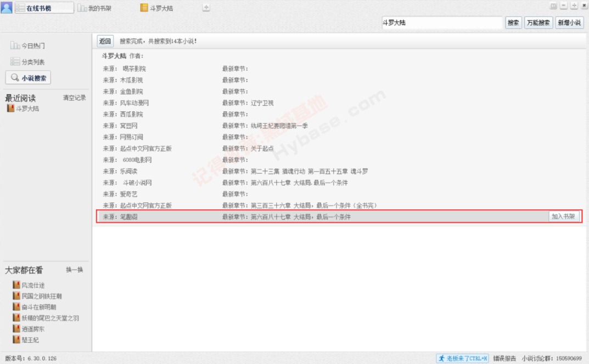Select the result row from 喝茶影院
The height and width of the screenshot is (364, 589).
click(339, 69)
